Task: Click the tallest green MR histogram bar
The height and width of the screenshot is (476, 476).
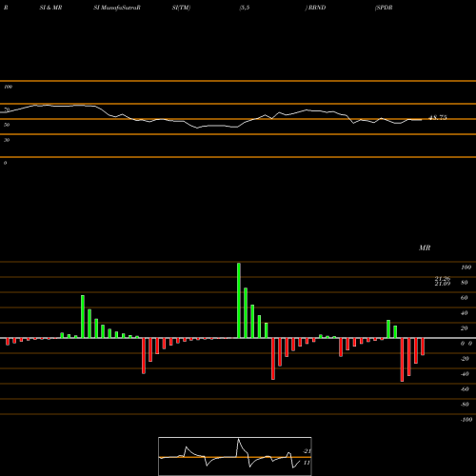Action: [x=239, y=300]
